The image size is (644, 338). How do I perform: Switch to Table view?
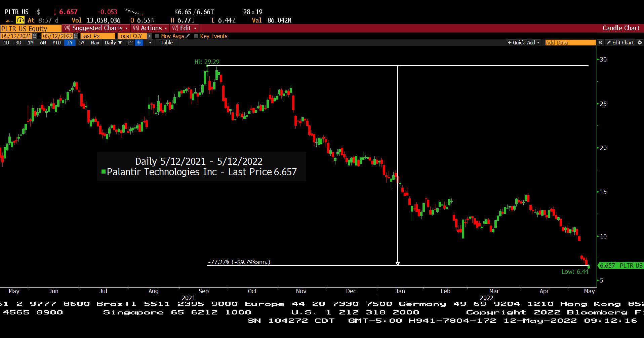click(x=167, y=43)
